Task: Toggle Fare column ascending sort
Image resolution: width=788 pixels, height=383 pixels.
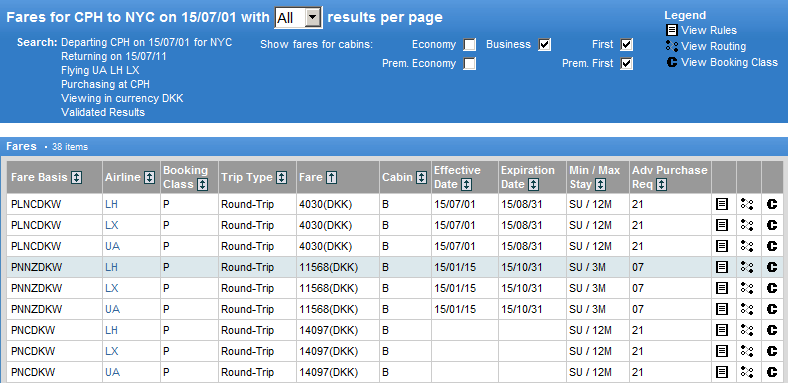Action: (x=331, y=177)
